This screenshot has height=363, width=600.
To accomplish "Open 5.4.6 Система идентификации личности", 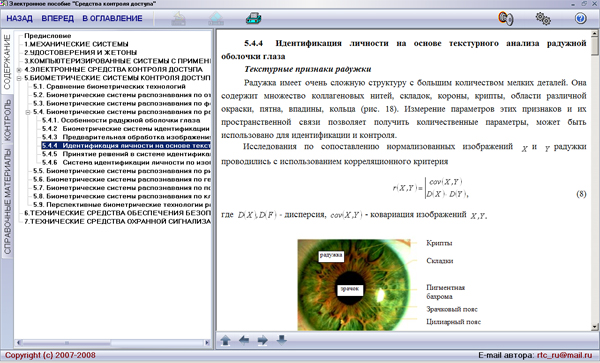I will (126, 163).
